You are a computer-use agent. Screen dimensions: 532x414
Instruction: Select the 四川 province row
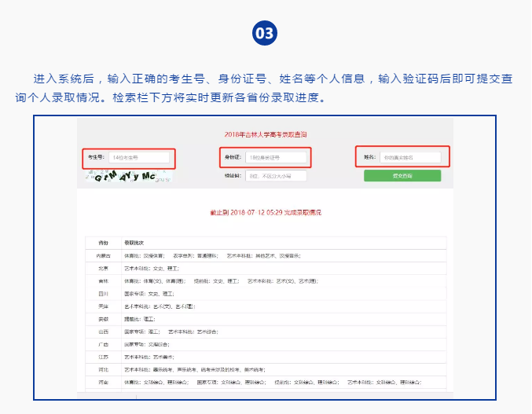click(103, 293)
